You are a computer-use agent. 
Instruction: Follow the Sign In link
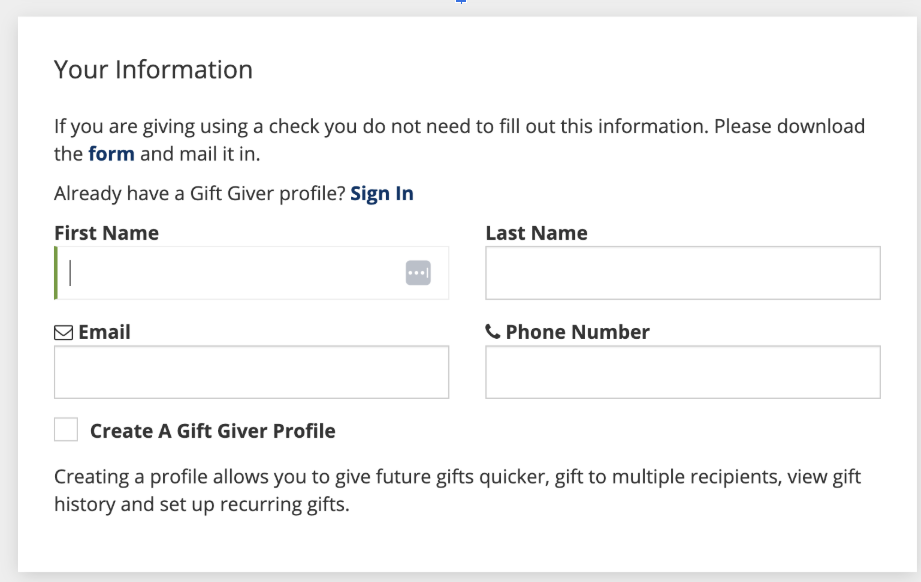pos(381,194)
